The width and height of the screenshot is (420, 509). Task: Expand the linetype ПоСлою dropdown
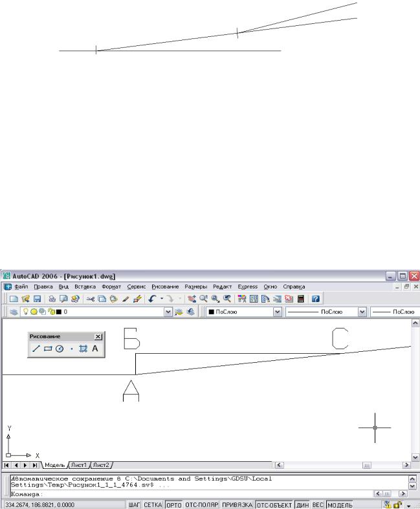(362, 312)
